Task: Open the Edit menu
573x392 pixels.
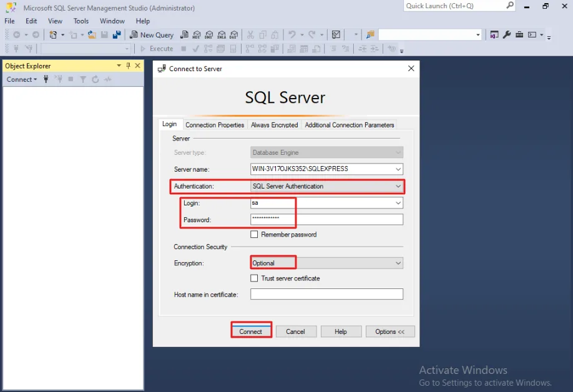Action: coord(31,21)
